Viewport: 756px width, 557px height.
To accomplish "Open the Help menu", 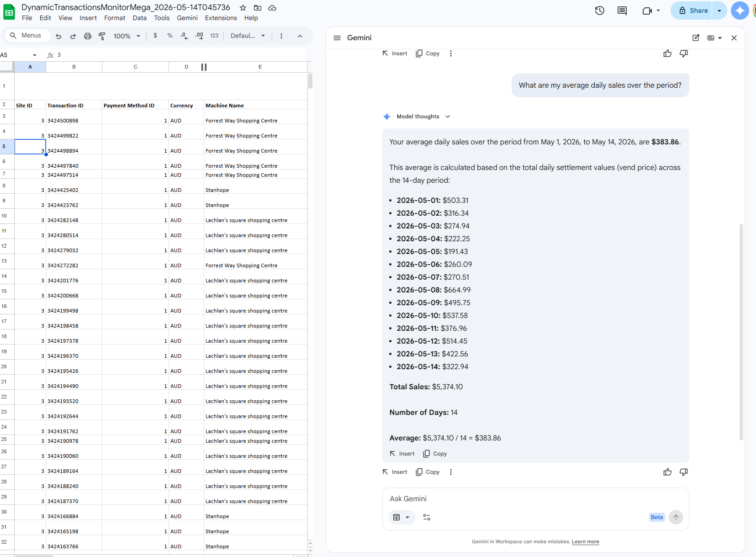I will (251, 18).
